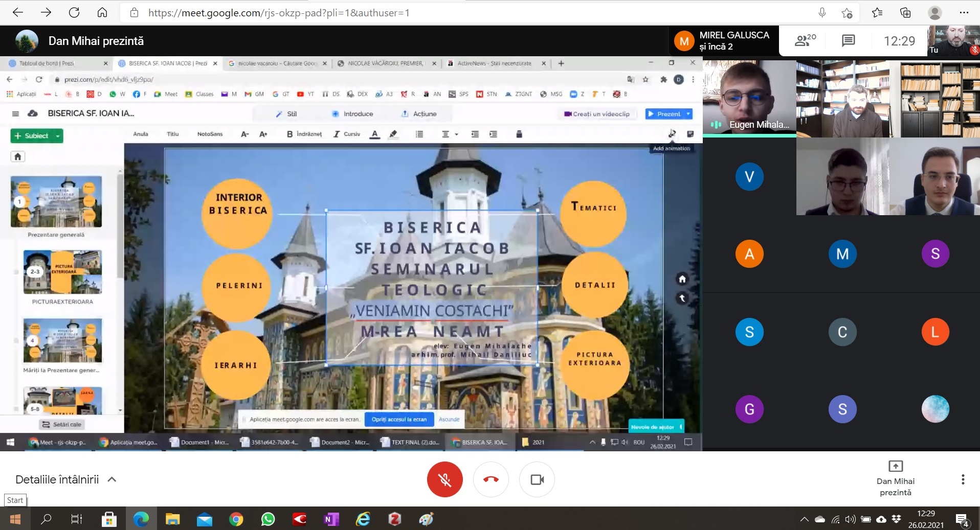Add this page to favorites
980x530 pixels.
[x=847, y=13]
